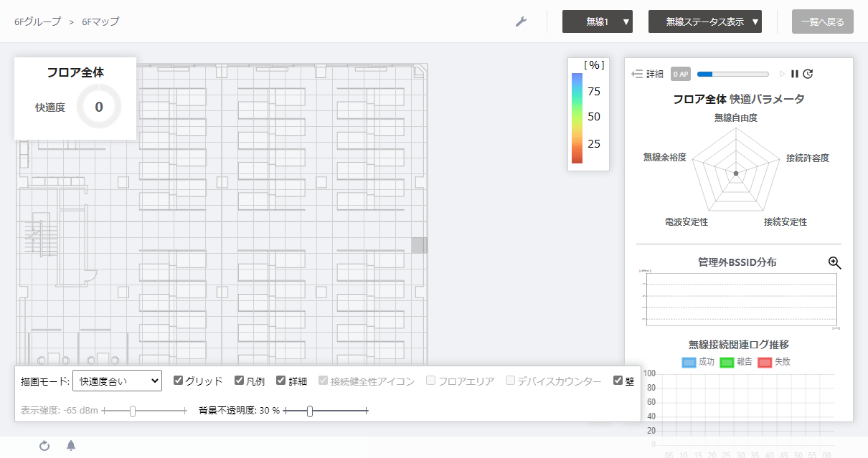Toggle 接続健全性アイコン checkbox

point(323,381)
